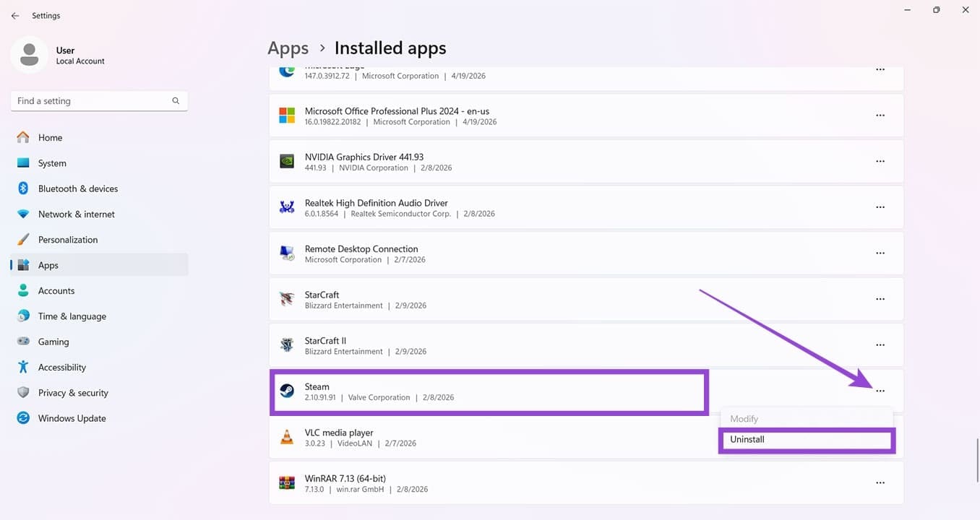Click the Steam app icon
The height and width of the screenshot is (520, 980).
287,391
